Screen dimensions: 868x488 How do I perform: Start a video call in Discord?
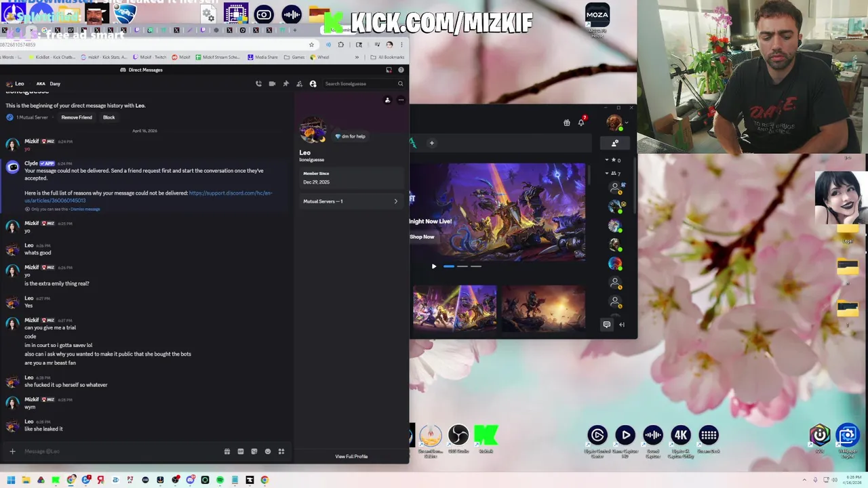pyautogui.click(x=272, y=83)
